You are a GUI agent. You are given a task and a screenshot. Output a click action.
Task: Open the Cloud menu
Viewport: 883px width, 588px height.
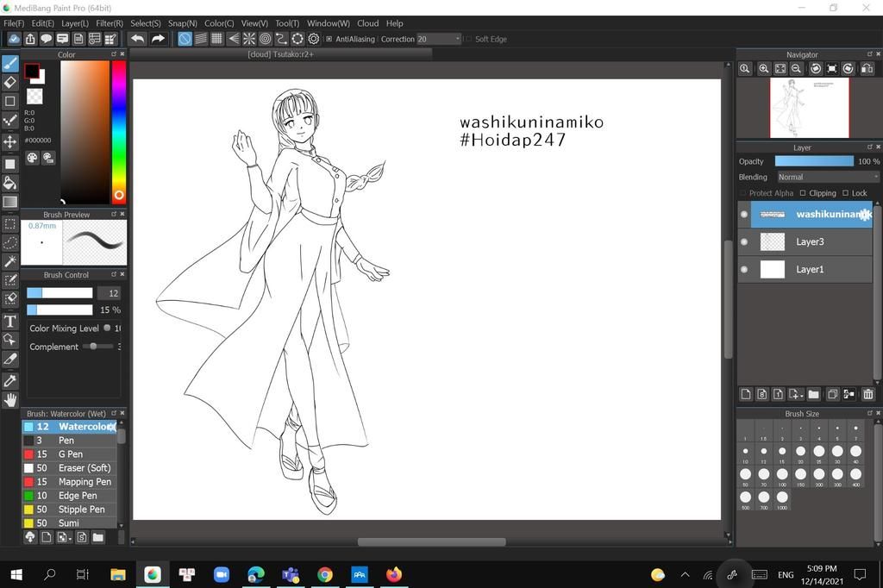coord(367,23)
